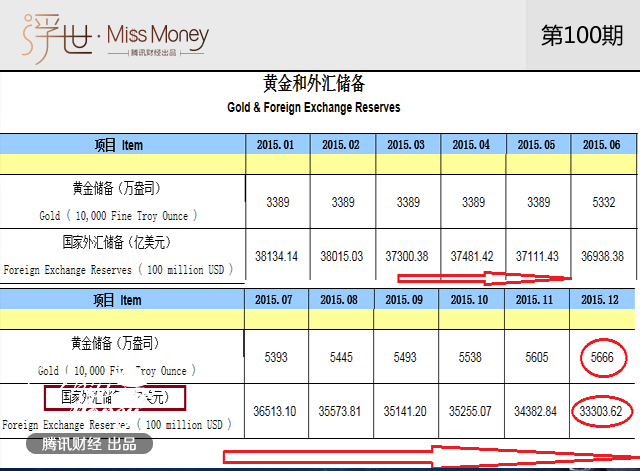This screenshot has width=640, height=471.
Task: Click the 第100期 issue badge
Action: pos(582,35)
